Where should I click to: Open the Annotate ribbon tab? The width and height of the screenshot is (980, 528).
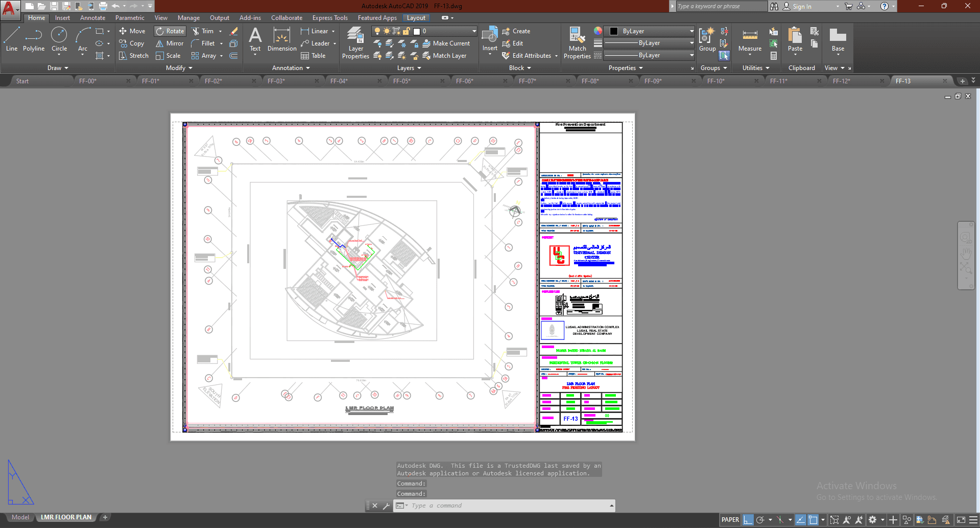coord(92,18)
